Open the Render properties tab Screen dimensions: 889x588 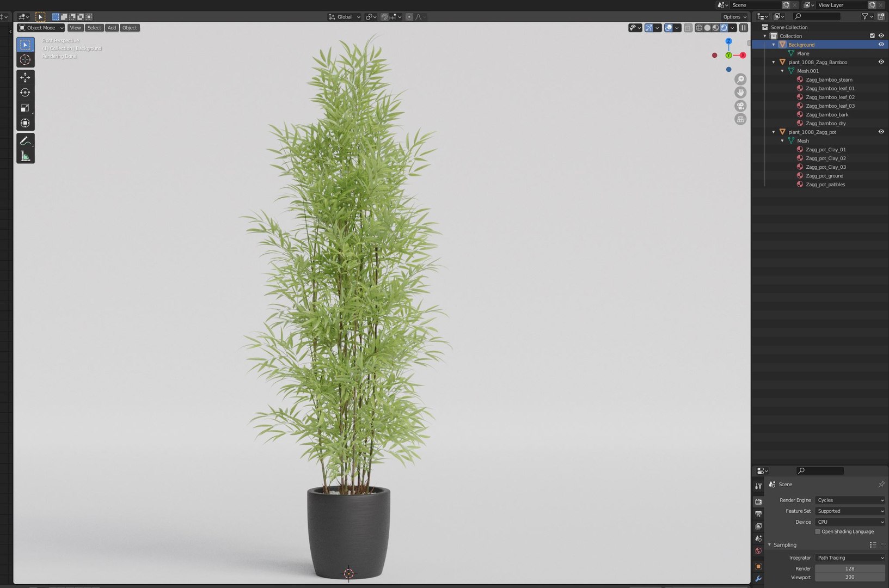758,501
